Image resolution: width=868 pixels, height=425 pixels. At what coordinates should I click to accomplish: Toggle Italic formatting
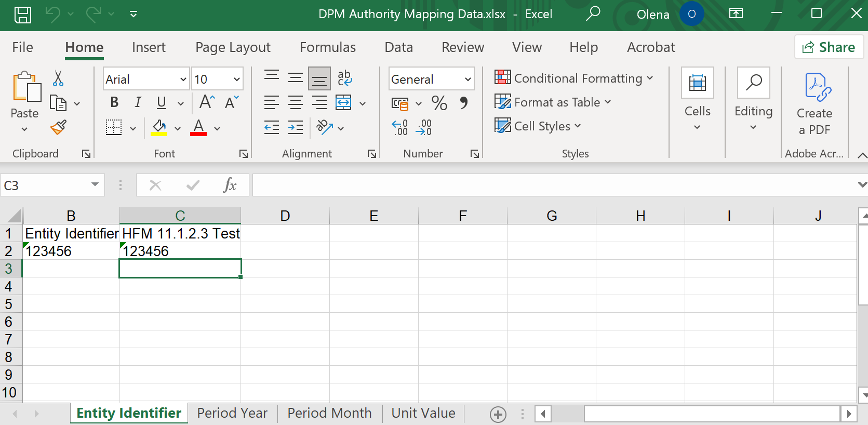point(138,102)
